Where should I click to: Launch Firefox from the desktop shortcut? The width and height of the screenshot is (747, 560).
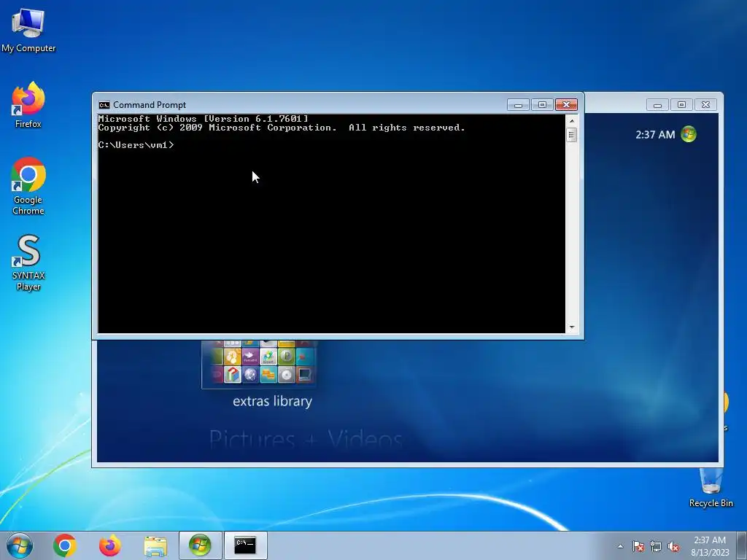tap(28, 105)
